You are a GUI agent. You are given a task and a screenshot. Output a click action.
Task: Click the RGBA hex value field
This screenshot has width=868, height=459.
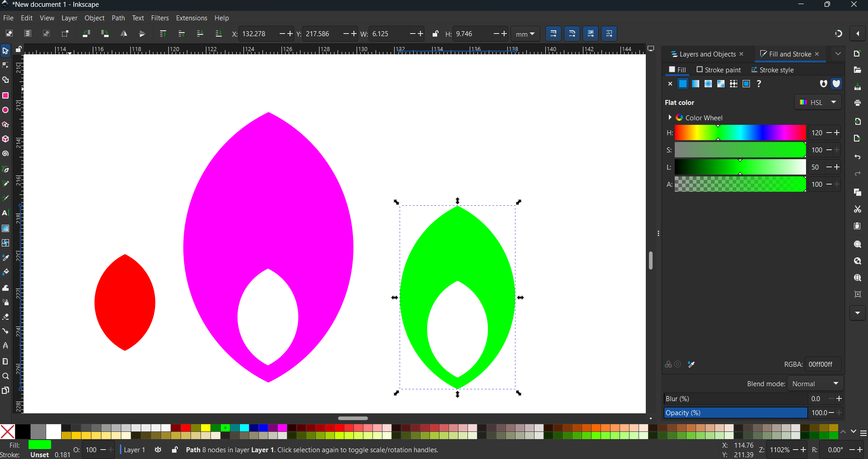coord(823,364)
